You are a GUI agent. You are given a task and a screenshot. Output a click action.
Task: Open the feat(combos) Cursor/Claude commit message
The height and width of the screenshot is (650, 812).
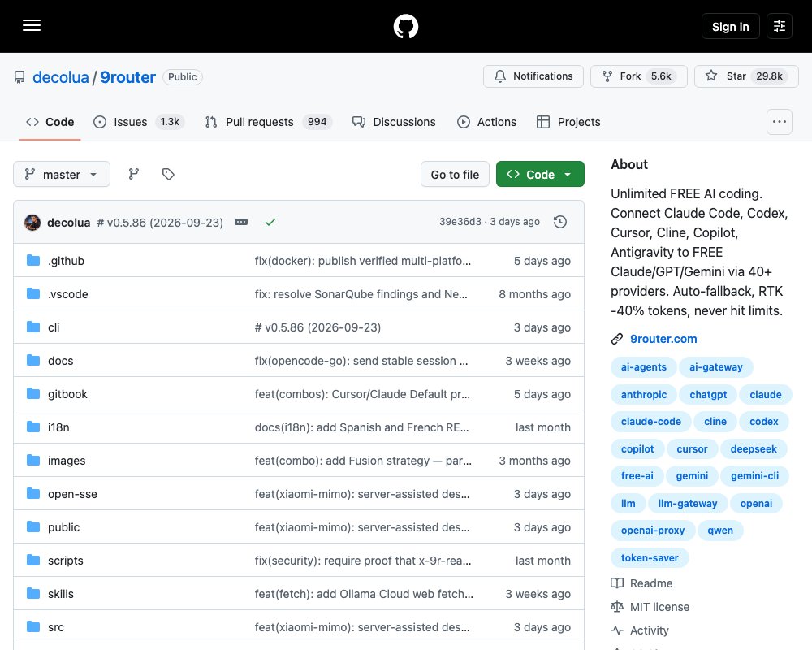click(362, 394)
